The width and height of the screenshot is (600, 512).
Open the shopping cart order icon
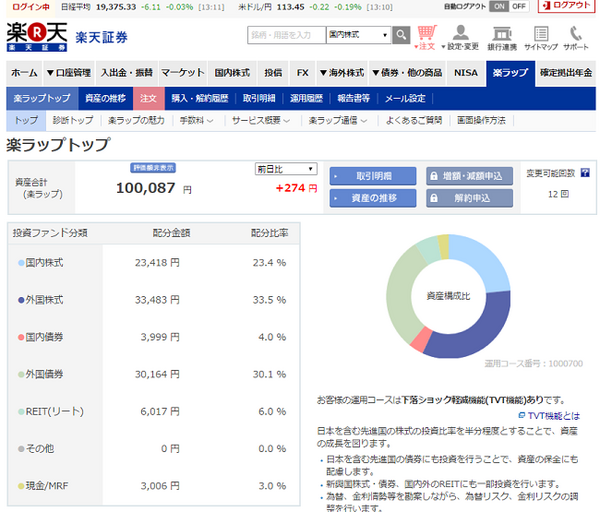click(x=427, y=33)
